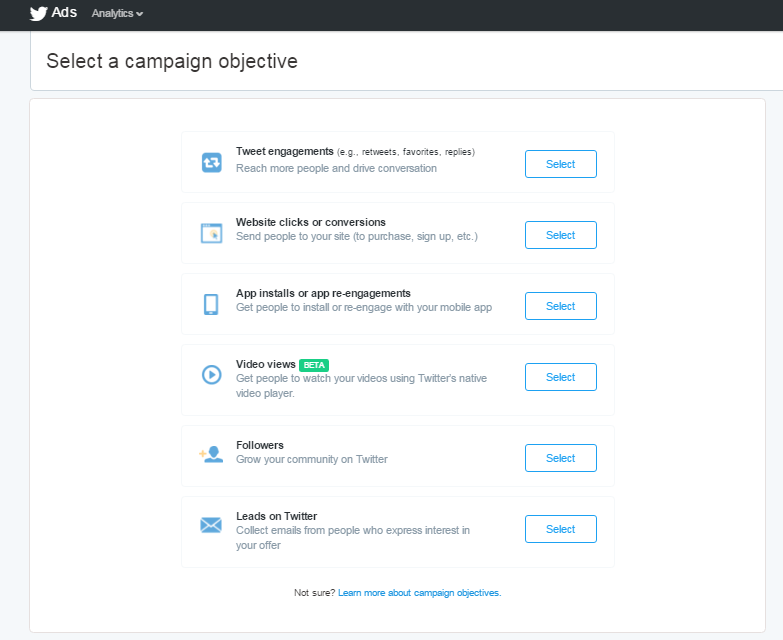Select the Website clicks or conversions objective
Viewport: 783px width, 640px height.
click(561, 235)
